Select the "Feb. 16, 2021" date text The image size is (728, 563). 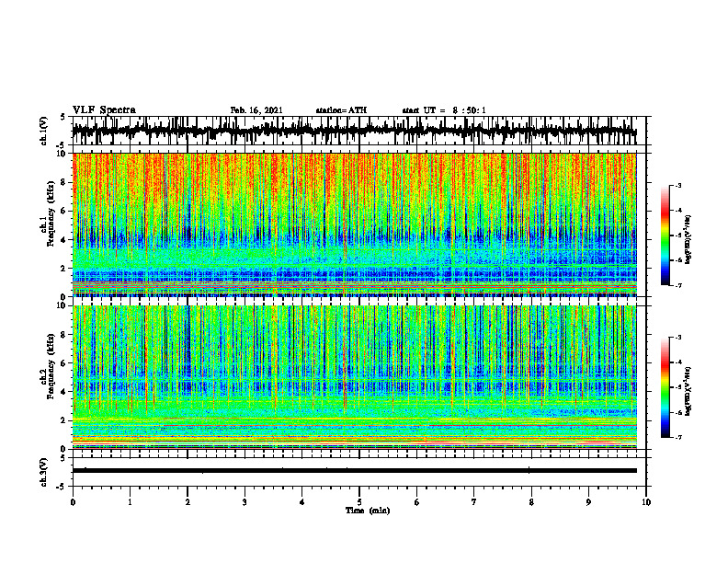coord(256,110)
